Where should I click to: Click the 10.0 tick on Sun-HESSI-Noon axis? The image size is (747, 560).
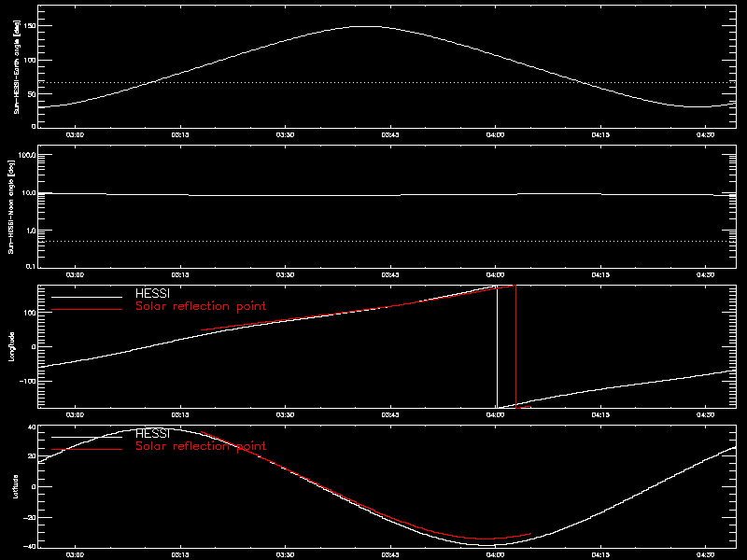pos(29,193)
